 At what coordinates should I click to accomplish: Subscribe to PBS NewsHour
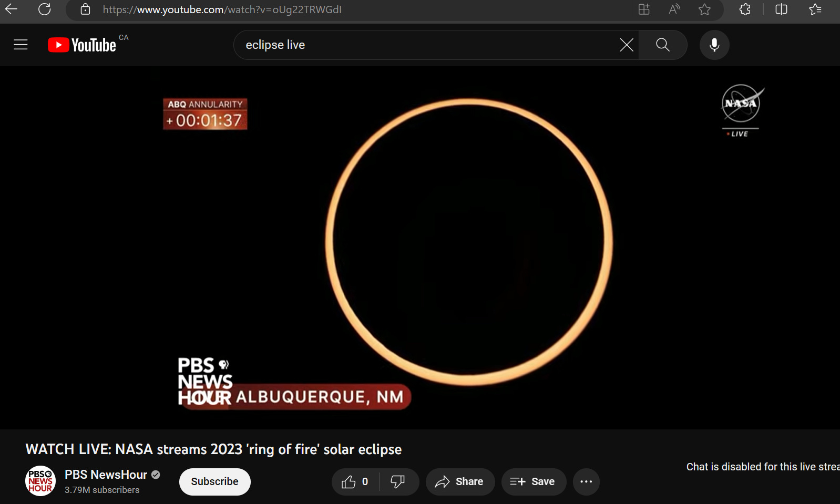coord(214,481)
